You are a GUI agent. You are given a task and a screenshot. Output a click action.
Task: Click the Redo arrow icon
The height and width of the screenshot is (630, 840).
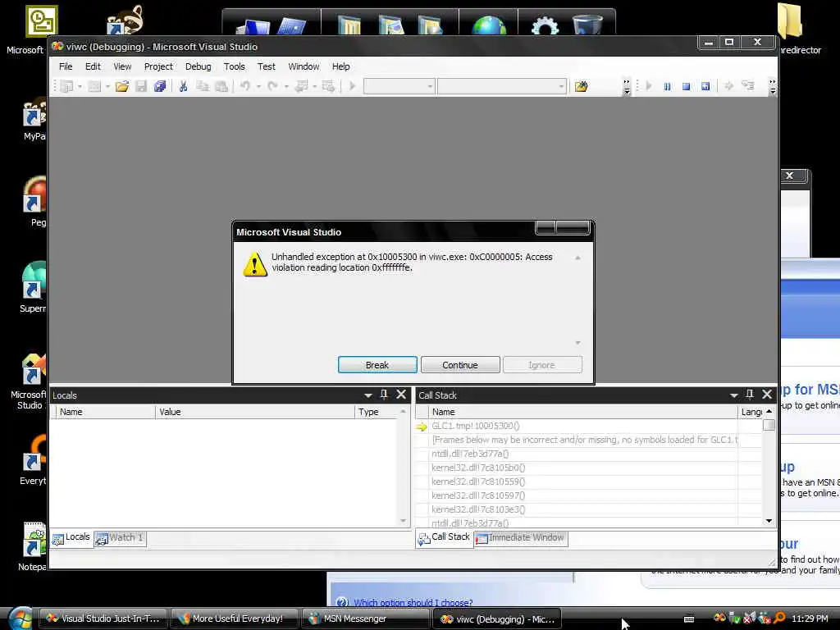(x=272, y=86)
